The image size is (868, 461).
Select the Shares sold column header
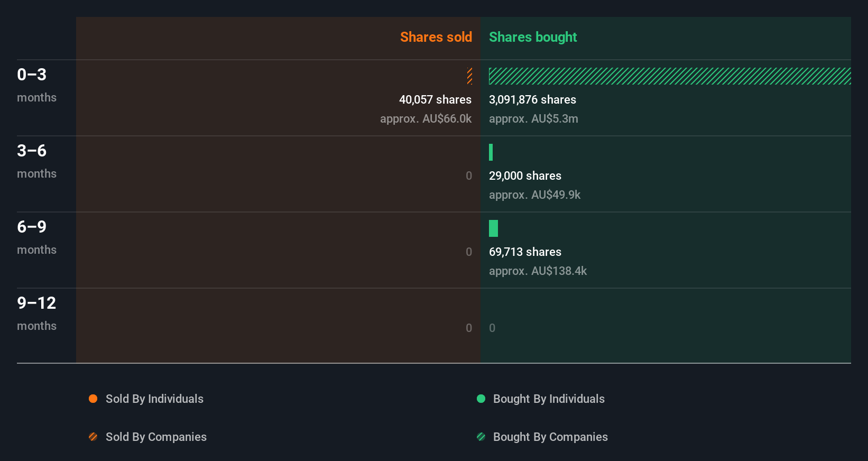coord(436,37)
